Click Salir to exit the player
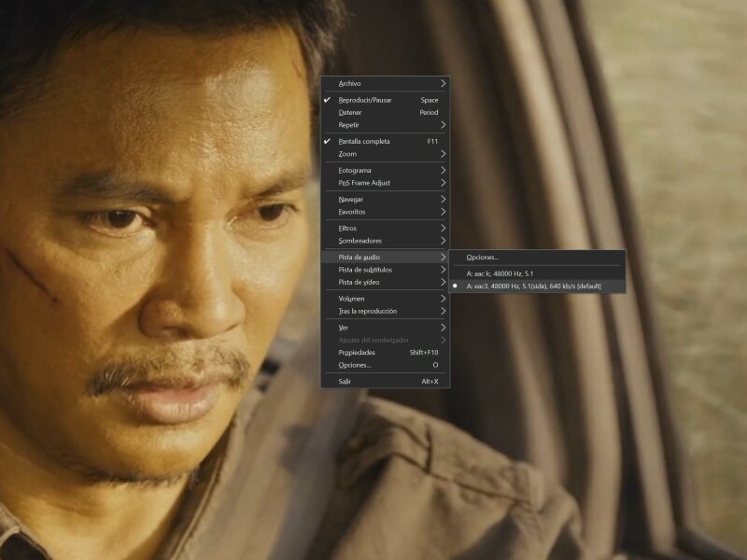The width and height of the screenshot is (747, 560). [345, 381]
